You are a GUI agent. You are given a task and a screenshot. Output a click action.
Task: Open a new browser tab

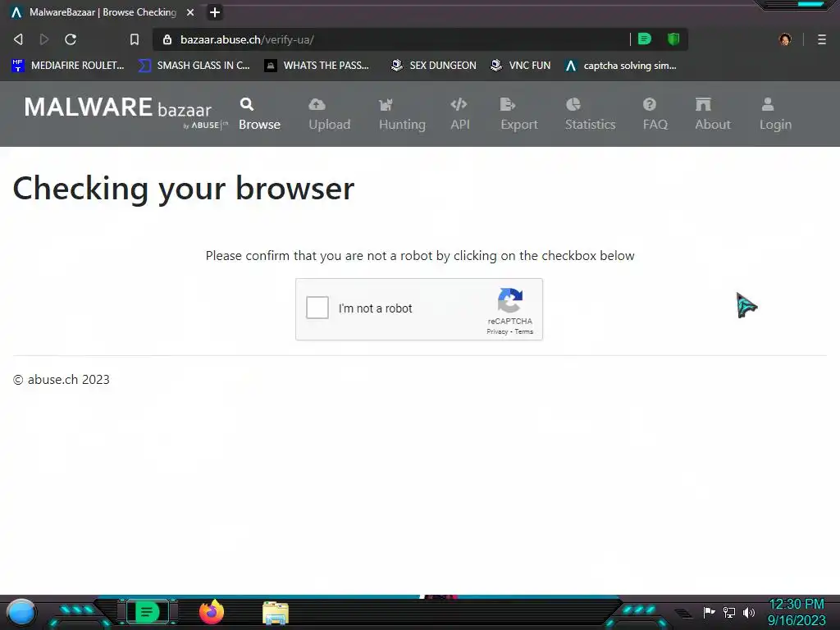point(215,12)
